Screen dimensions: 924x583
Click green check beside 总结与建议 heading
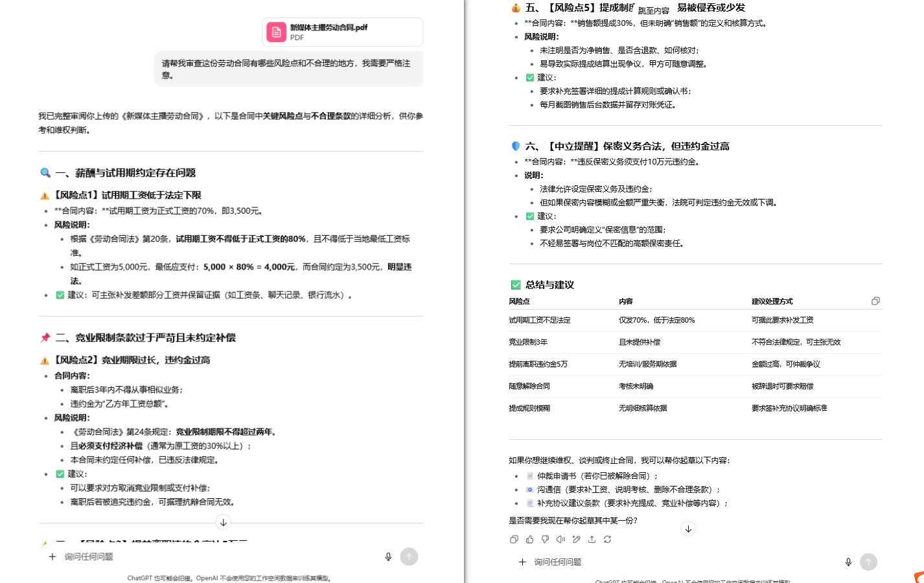(516, 284)
